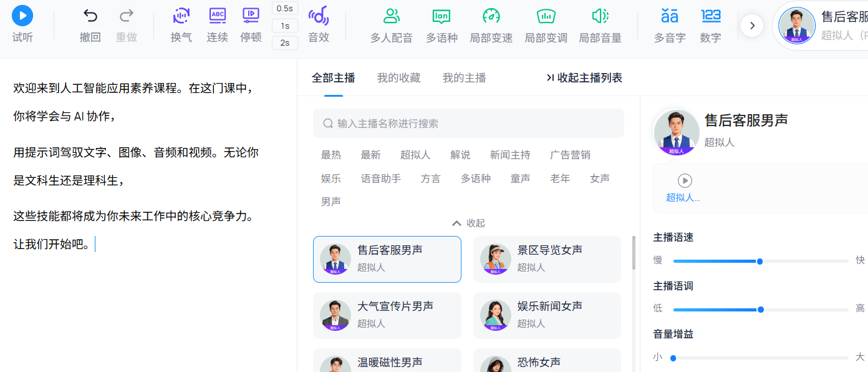The width and height of the screenshot is (868, 372).
Task: Filter voices by 超拟人 tag
Action: (415, 155)
